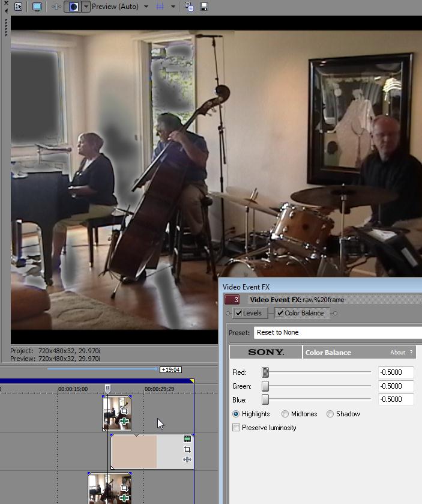The image size is (422, 504).
Task: Click the Blue value field
Action: click(396, 399)
